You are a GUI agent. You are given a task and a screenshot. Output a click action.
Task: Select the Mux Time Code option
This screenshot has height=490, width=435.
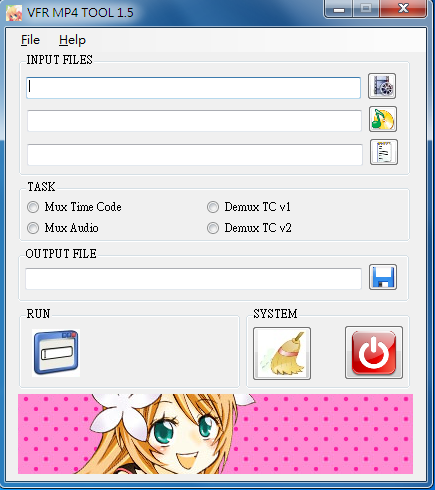pyautogui.click(x=74, y=207)
